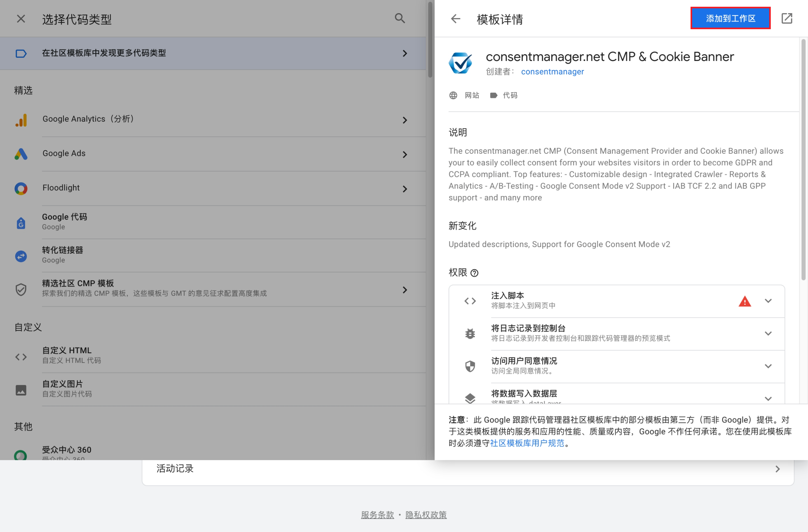Select the 自定义 HTML code icon
Screen dimensions: 808x532
click(x=21, y=356)
